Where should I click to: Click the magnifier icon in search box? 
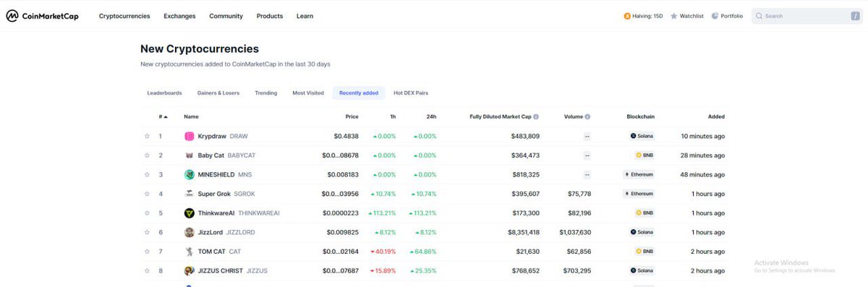(759, 16)
